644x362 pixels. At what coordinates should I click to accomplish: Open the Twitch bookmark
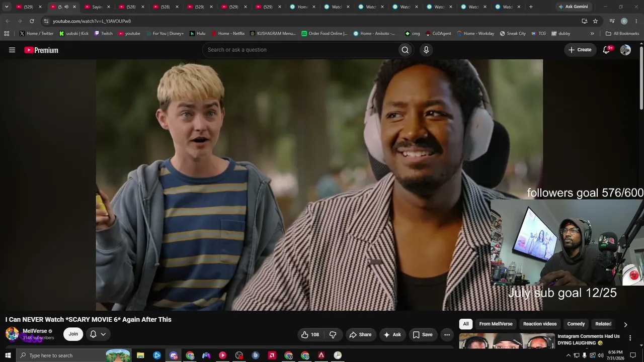tap(104, 34)
